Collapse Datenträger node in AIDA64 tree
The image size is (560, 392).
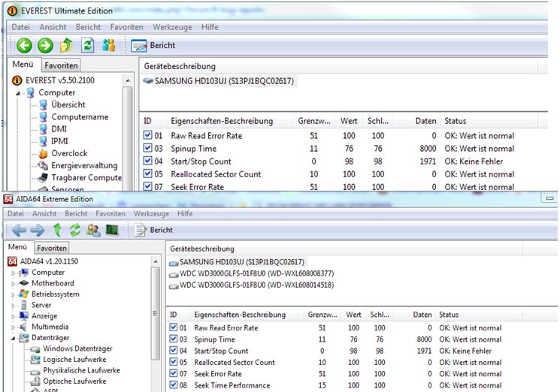(x=14, y=339)
